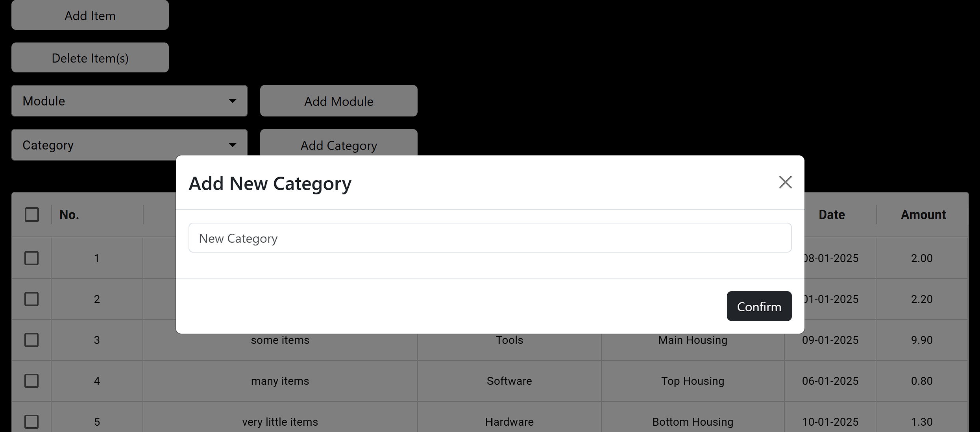Viewport: 980px width, 432px height.
Task: Sort by the Date column header
Action: pyautogui.click(x=832, y=215)
